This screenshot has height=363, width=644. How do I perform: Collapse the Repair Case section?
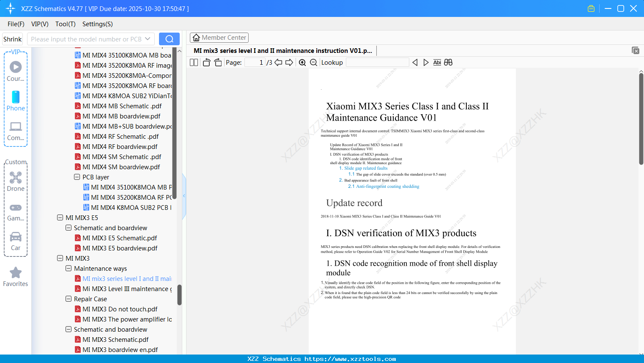click(x=68, y=299)
